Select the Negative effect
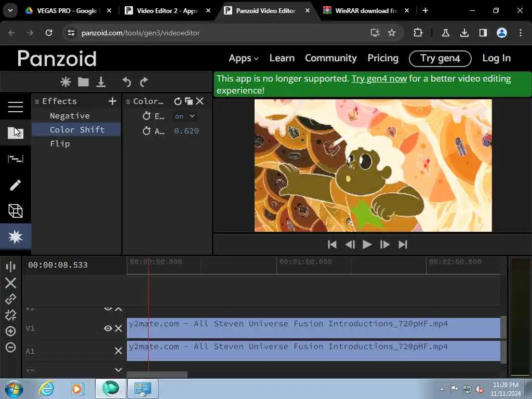 tap(76, 116)
